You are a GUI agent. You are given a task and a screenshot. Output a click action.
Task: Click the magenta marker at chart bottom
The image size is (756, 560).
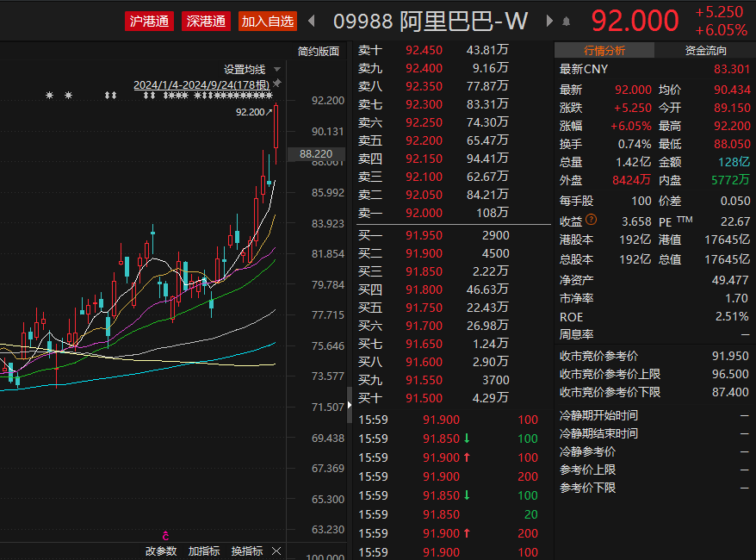(165, 536)
